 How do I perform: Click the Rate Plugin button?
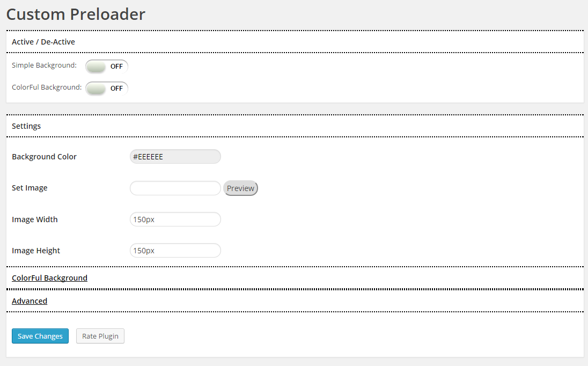click(100, 336)
